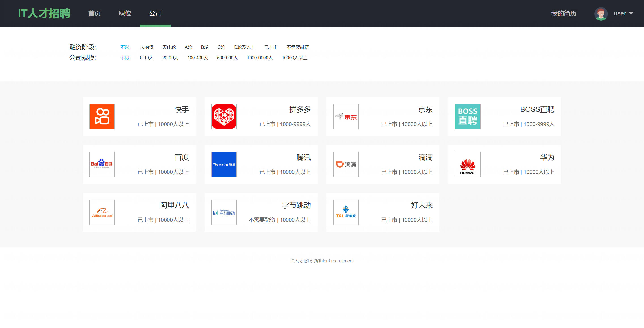The image size is (644, 328).
Task: Open the 京东 company name
Action: 426,109
